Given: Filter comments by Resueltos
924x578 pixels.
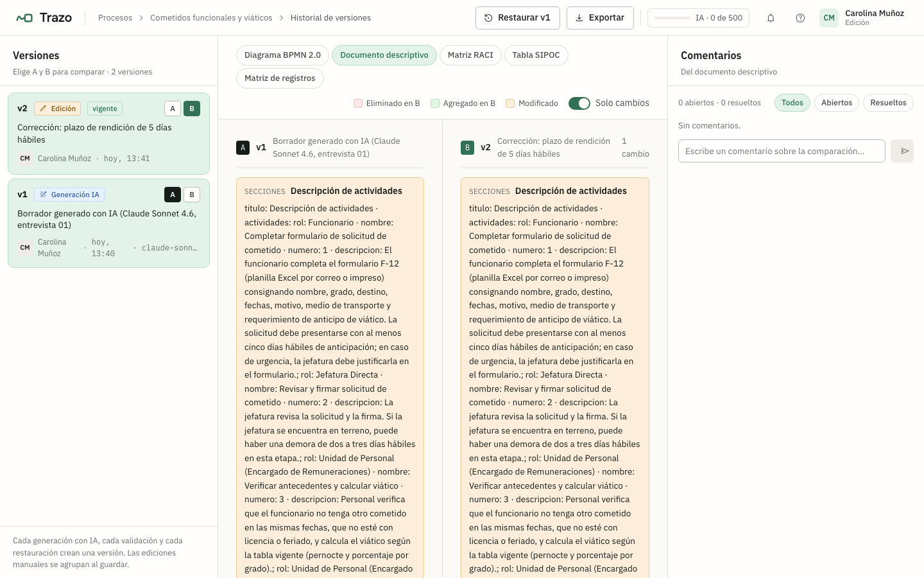Looking at the screenshot, I should coord(888,103).
